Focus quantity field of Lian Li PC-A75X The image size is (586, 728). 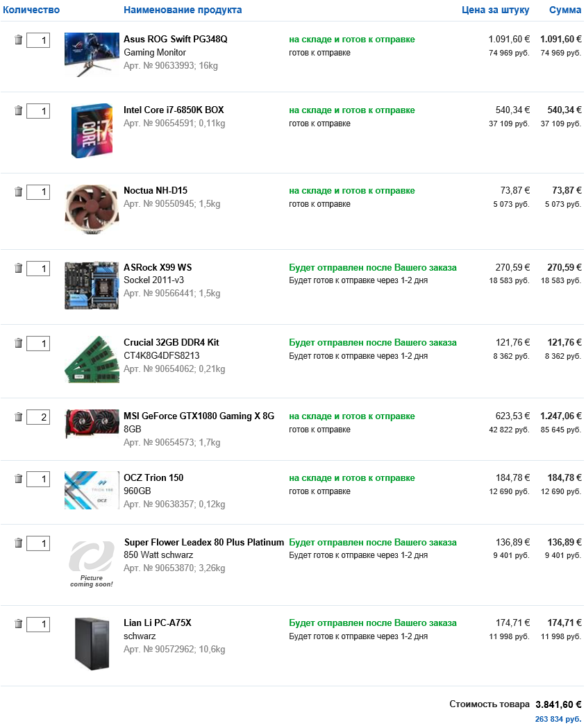pos(38,625)
